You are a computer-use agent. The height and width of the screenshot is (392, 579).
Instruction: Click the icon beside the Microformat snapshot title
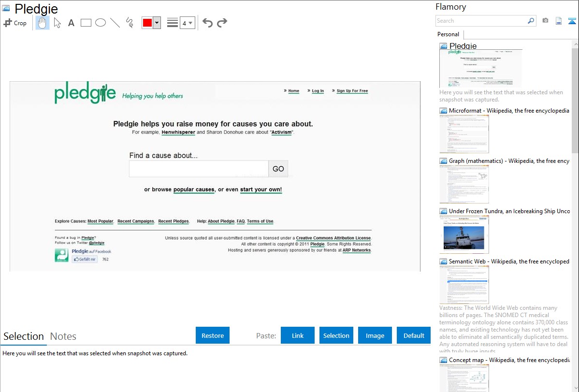443,111
